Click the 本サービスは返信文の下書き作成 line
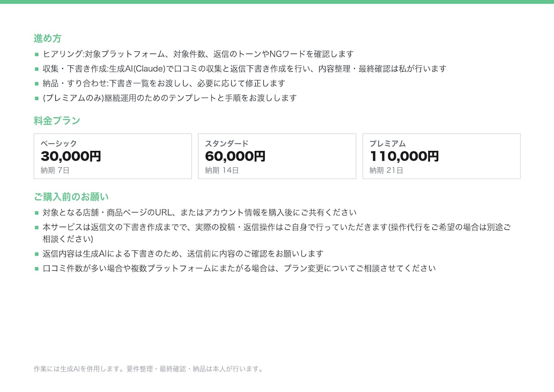 pos(277,233)
